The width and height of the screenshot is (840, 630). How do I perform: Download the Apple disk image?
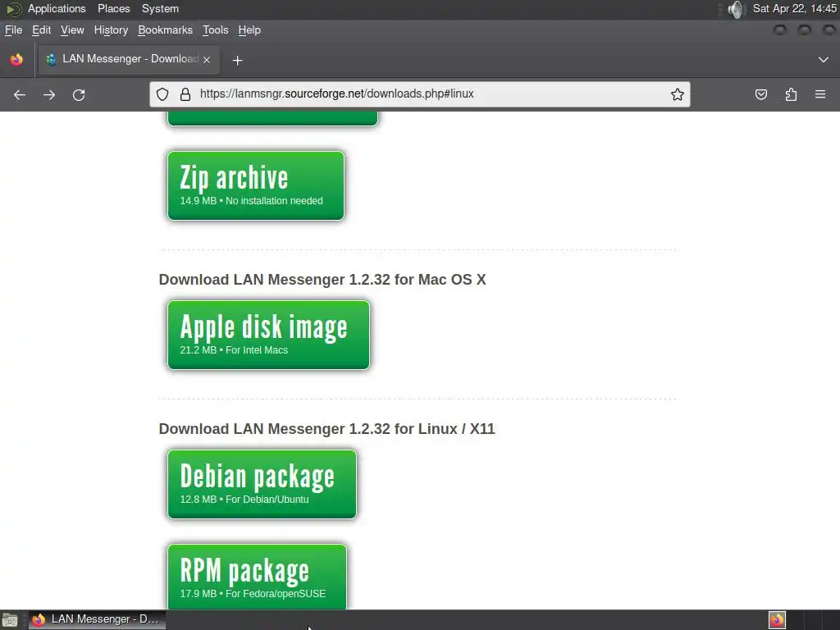click(268, 335)
